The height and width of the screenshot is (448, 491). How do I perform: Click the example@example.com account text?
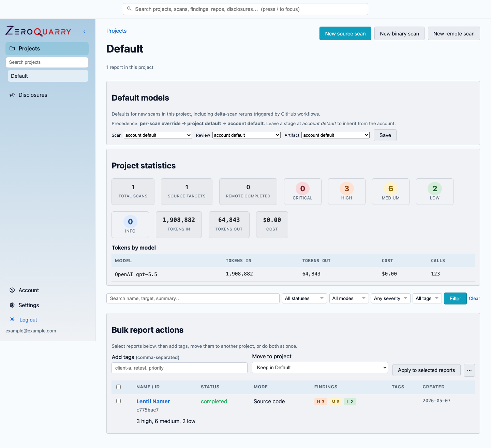point(31,331)
